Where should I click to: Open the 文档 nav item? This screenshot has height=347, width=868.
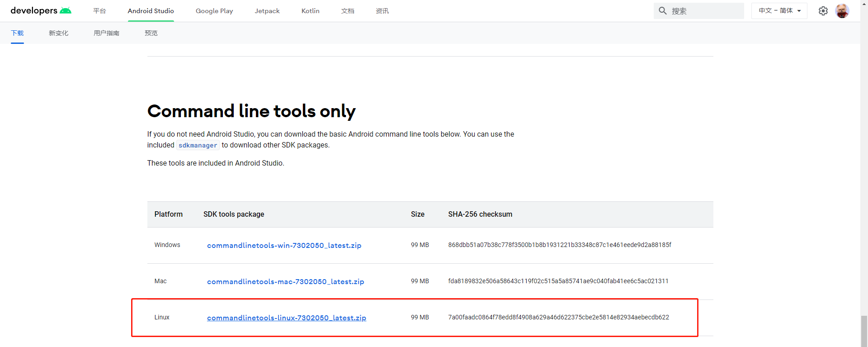tap(348, 11)
